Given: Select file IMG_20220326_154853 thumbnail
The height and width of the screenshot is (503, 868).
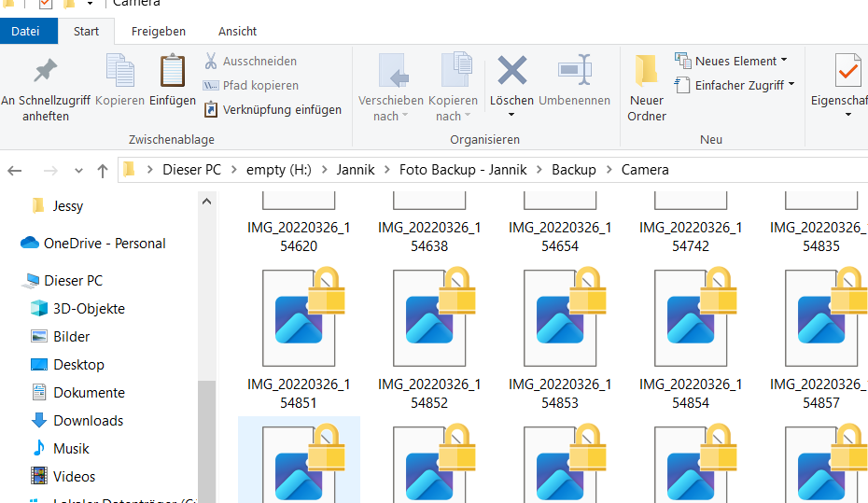Looking at the screenshot, I should [566, 317].
